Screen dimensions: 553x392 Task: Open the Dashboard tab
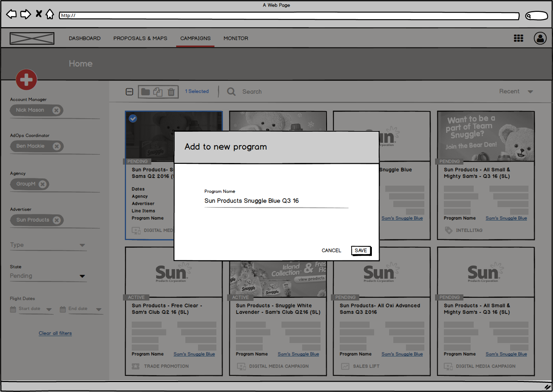click(x=85, y=38)
